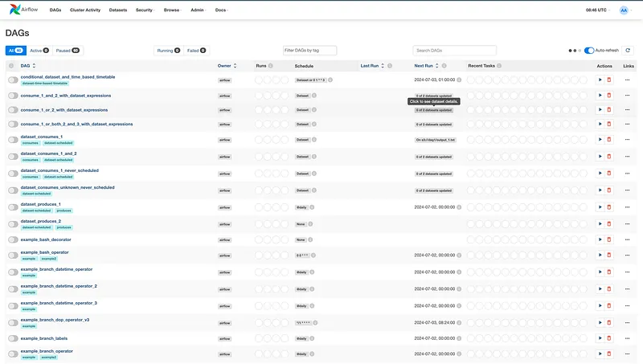Unpause consume_1_and_2_with_dataset_expressions toggle
Screen dimensions: 643x364
(13, 96)
